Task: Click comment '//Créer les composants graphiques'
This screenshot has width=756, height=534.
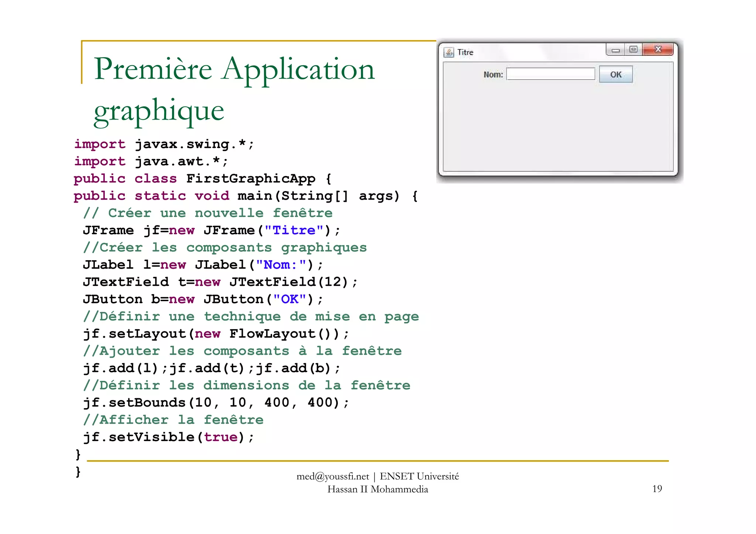Action: 225,248
